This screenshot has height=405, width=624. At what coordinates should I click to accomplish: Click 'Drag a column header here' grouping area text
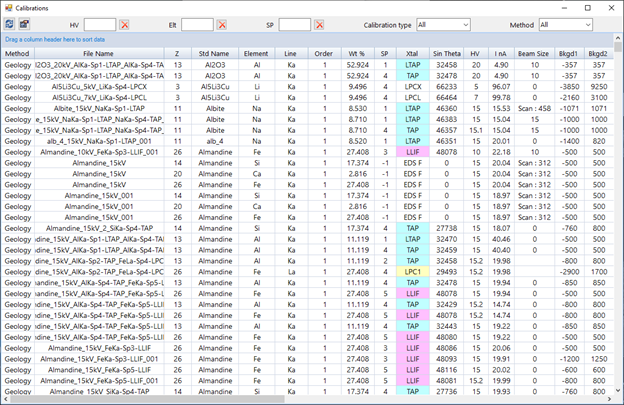pyautogui.click(x=55, y=39)
